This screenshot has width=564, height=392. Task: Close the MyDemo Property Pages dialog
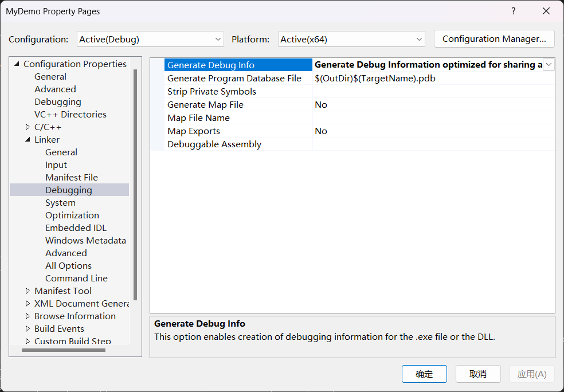[x=546, y=11]
